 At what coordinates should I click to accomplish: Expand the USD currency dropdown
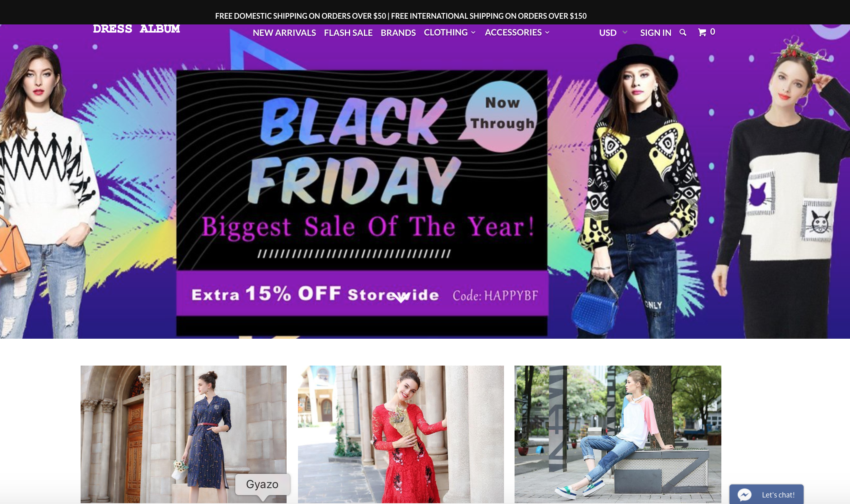pos(613,33)
